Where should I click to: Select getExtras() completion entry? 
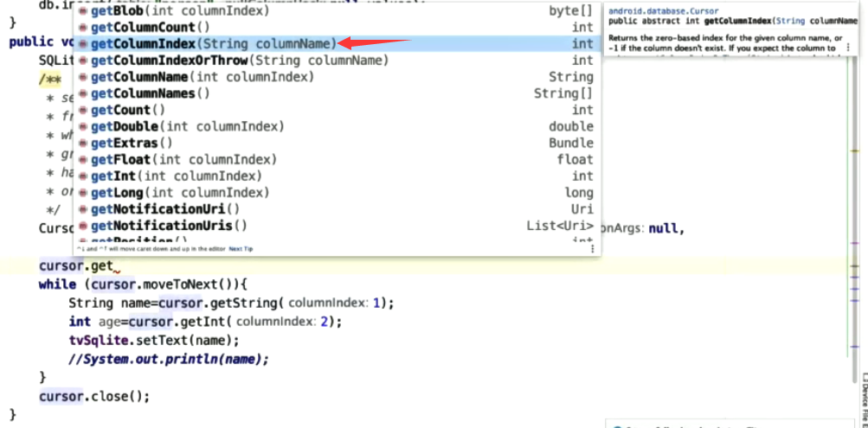[337, 144]
